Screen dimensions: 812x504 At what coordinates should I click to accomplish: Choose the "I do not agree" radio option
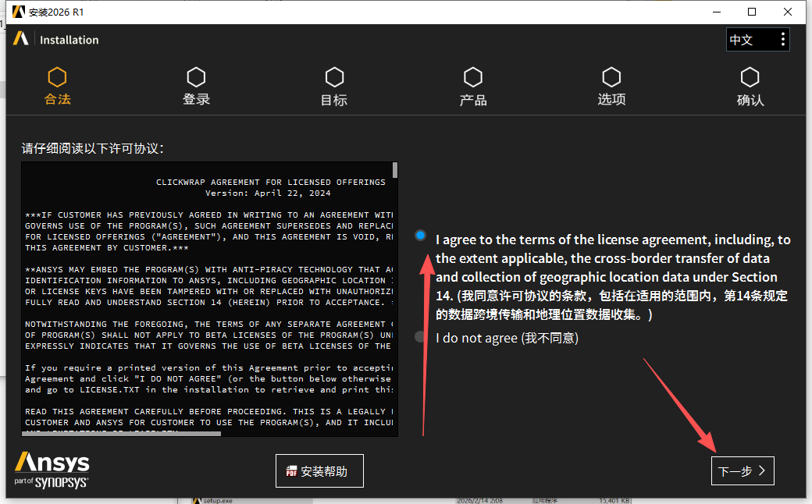pos(421,337)
